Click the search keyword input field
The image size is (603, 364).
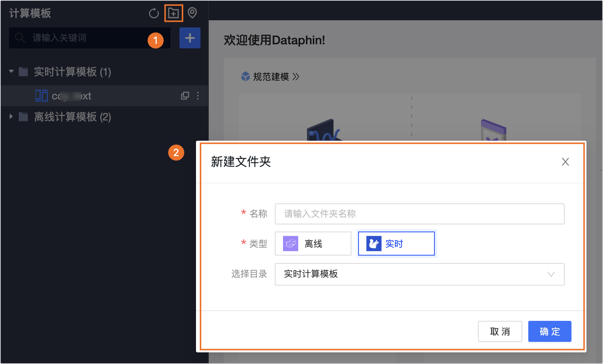pyautogui.click(x=90, y=38)
